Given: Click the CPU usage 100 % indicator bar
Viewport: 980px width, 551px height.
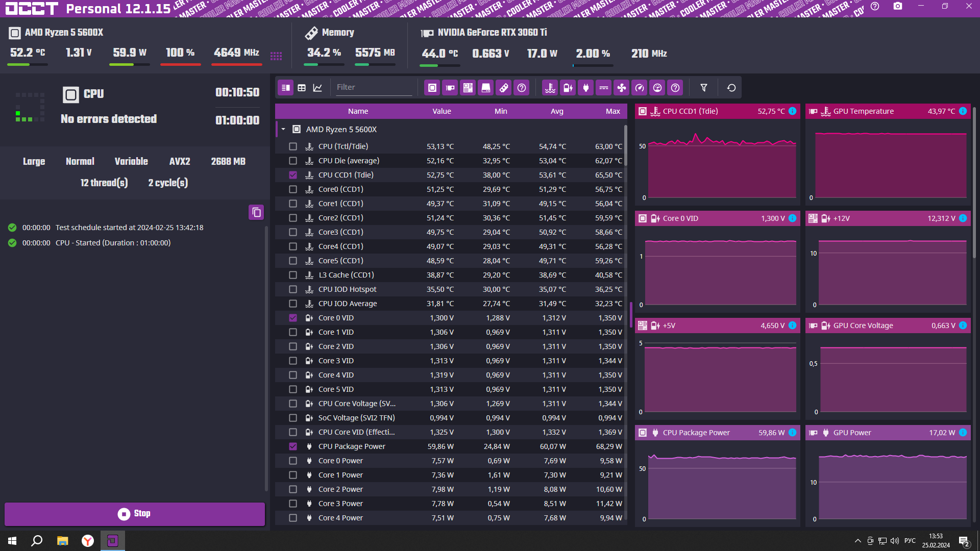Looking at the screenshot, I should click(x=180, y=65).
